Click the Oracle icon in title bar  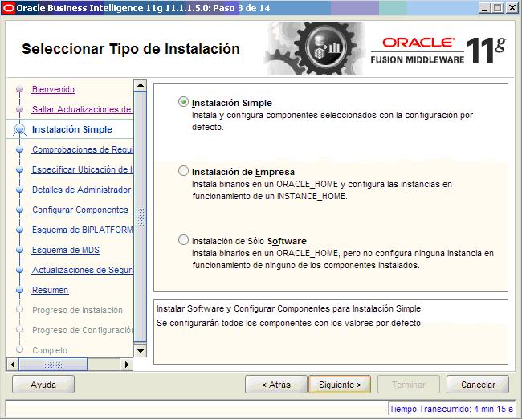click(x=8, y=8)
